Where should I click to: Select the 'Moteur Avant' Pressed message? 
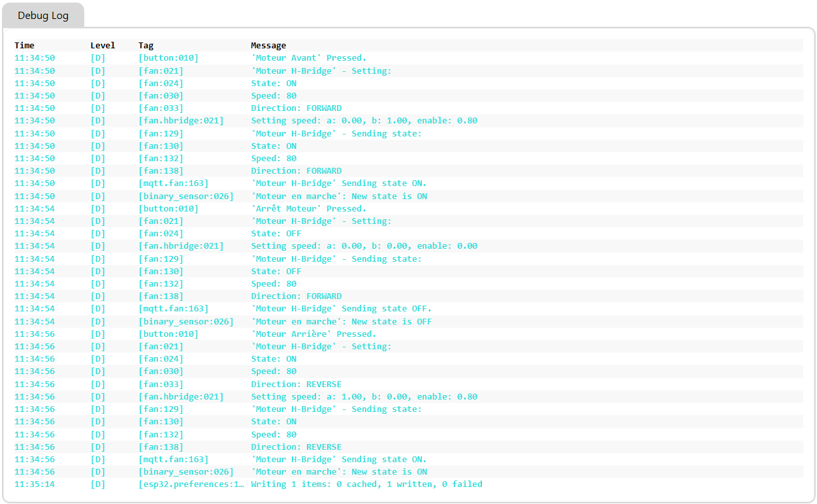[x=308, y=58]
